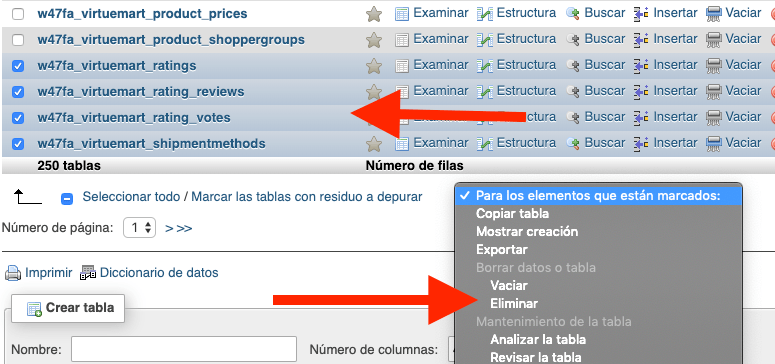Click the Insertar icon in rating_reviews row
The image size is (775, 364).
tap(641, 91)
